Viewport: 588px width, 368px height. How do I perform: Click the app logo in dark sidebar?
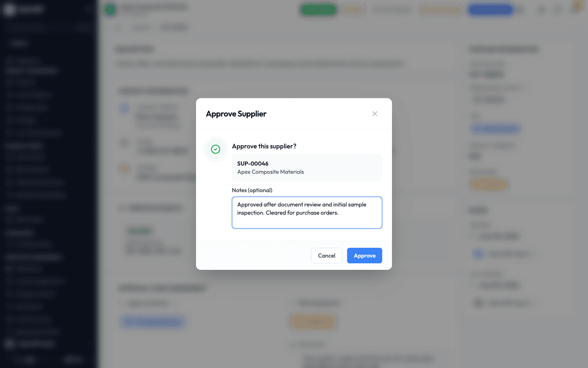9,9
